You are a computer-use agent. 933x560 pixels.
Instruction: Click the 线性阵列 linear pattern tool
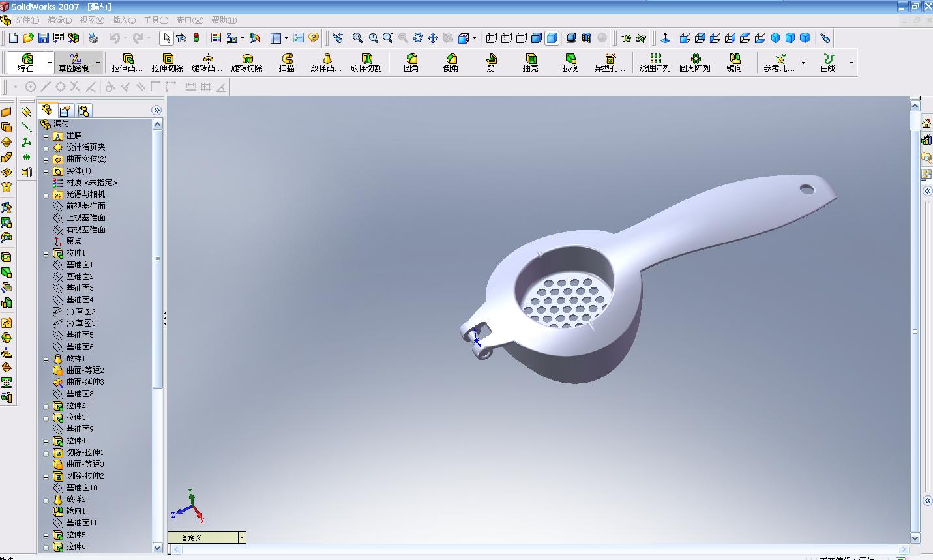coord(655,63)
